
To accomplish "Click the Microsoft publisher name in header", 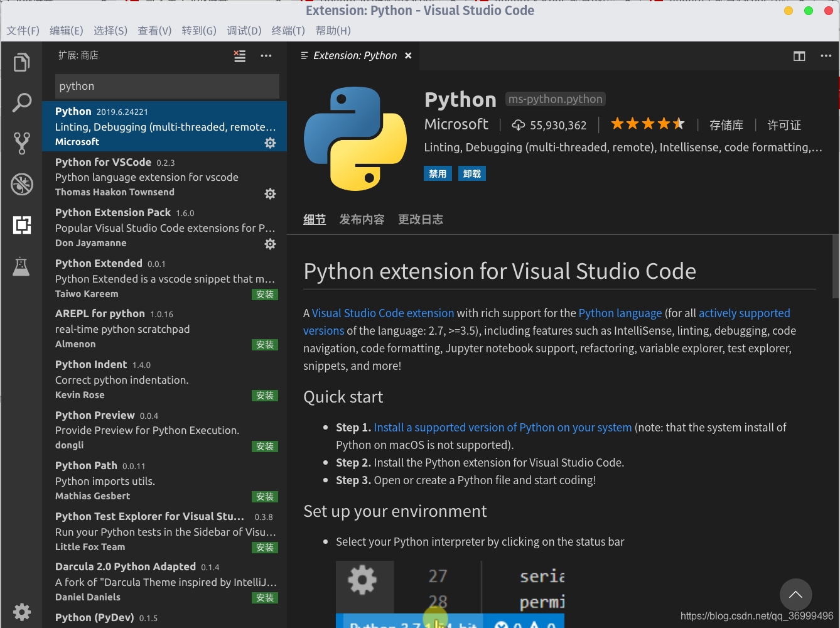I will pos(456,124).
